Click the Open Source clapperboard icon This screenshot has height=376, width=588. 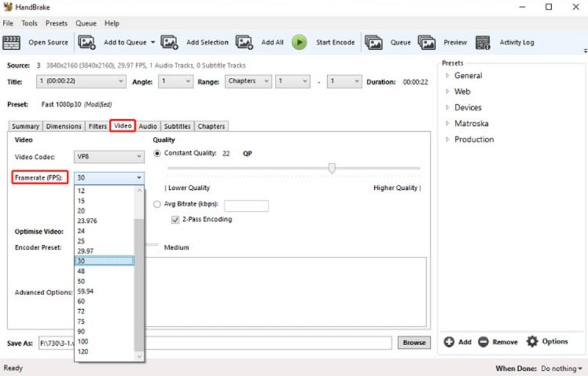coord(13,43)
